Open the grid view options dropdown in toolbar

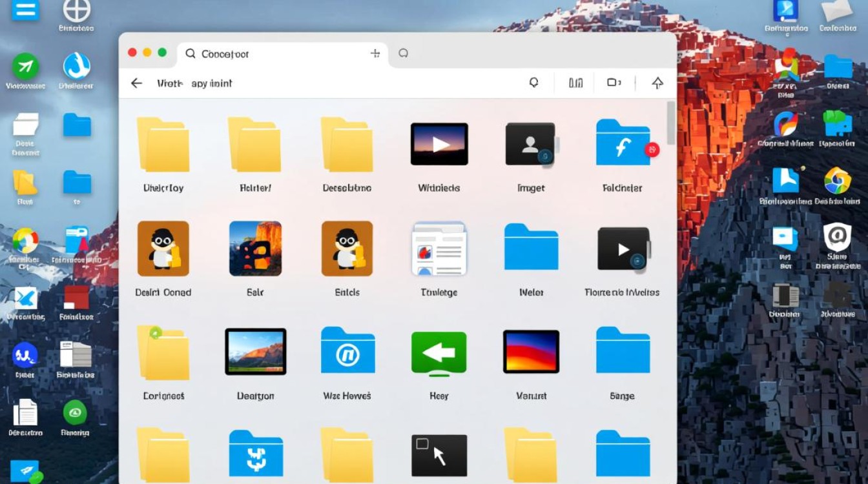pyautogui.click(x=614, y=83)
